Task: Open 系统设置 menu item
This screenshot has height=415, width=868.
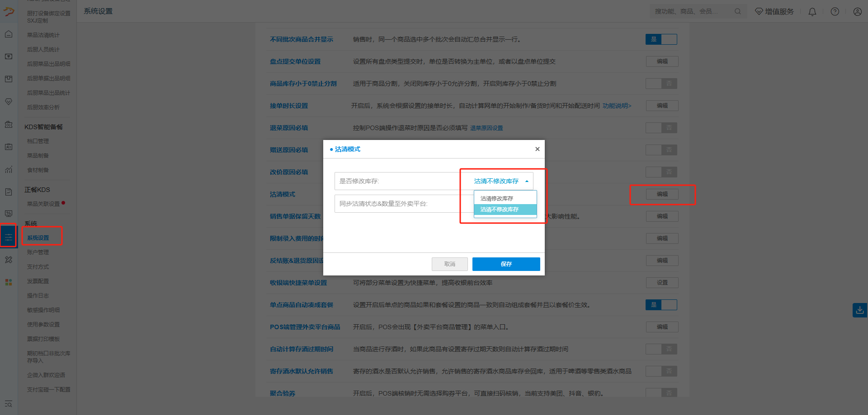Action: (x=38, y=238)
